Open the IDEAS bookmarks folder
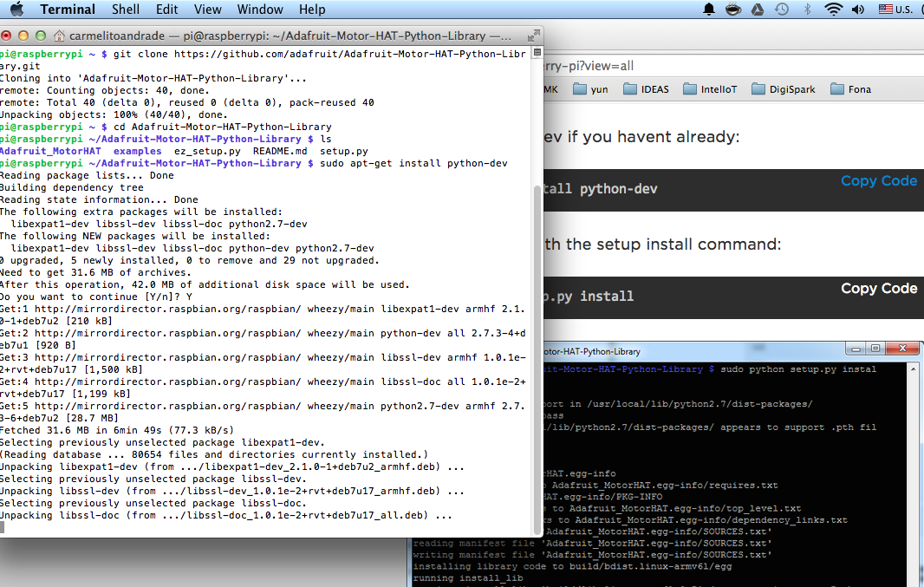Viewport: 924px width, 587px height. (x=647, y=89)
